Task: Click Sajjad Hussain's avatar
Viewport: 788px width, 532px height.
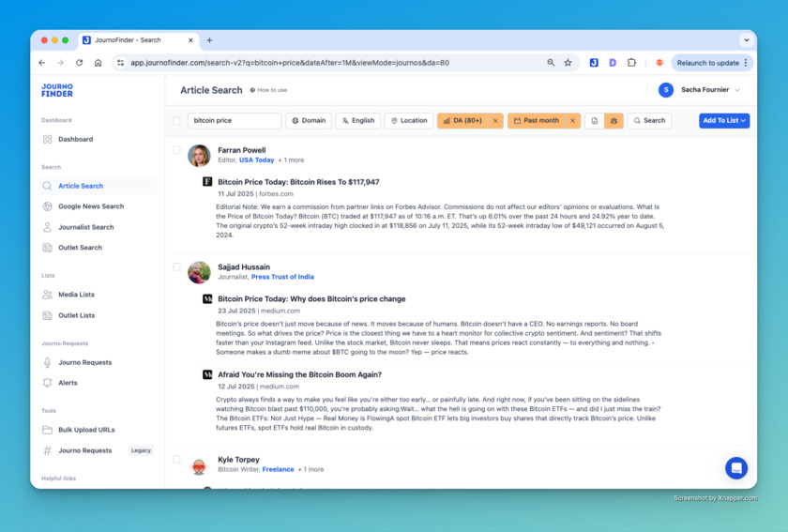Action: pos(199,272)
